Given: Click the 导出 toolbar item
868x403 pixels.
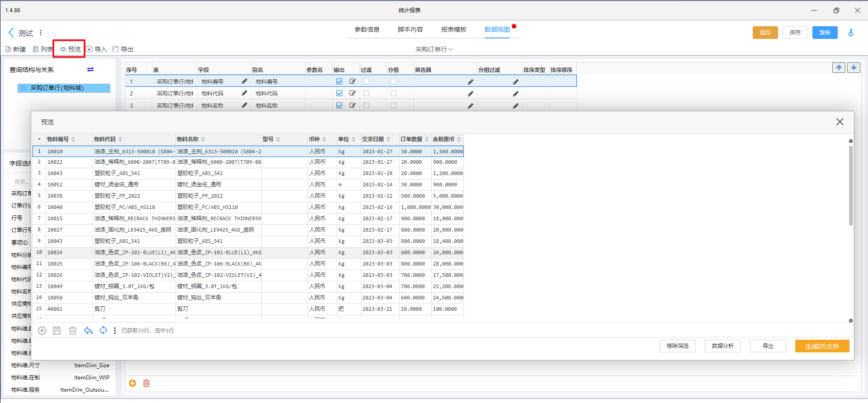Looking at the screenshot, I should click(123, 49).
